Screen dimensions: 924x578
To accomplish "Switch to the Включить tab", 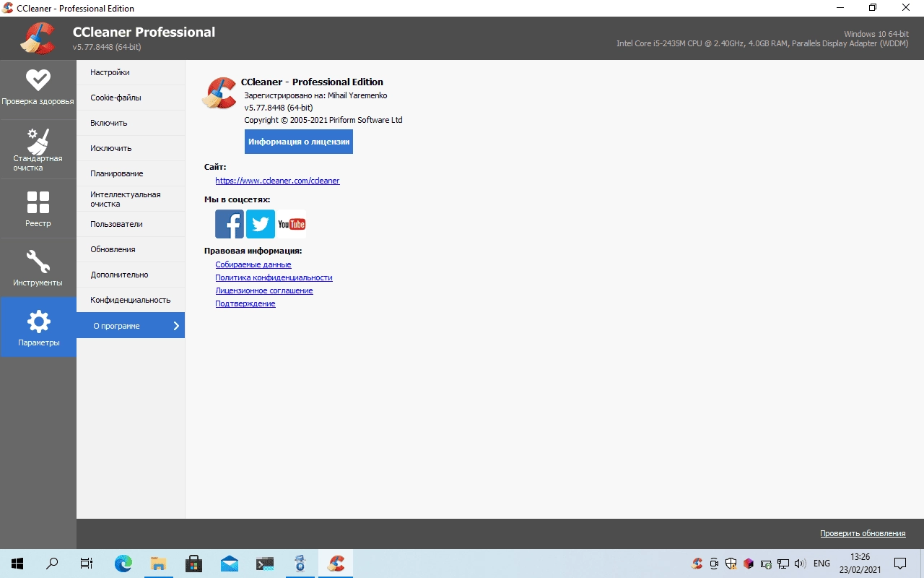I will [x=131, y=123].
